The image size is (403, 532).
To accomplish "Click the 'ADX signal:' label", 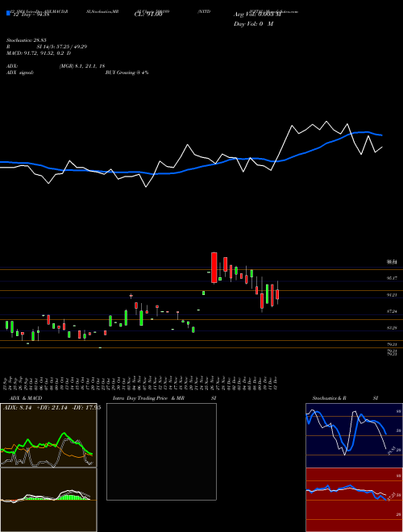I will (20, 73).
